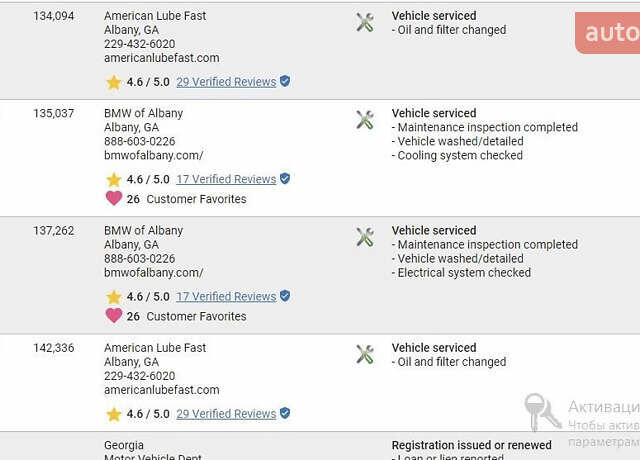Click the gold star rating in the 137,262 row
640x460 pixels.
coord(113,297)
